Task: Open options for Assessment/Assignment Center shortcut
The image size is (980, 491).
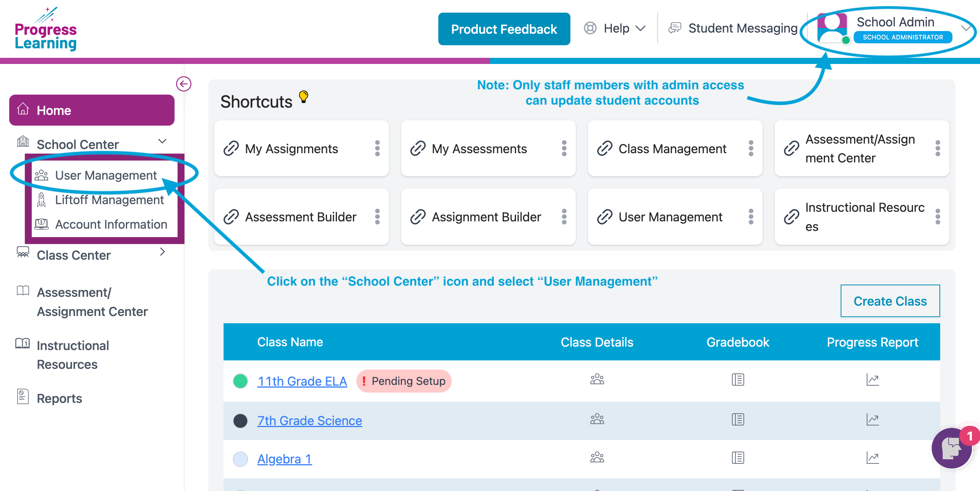Action: point(938,148)
